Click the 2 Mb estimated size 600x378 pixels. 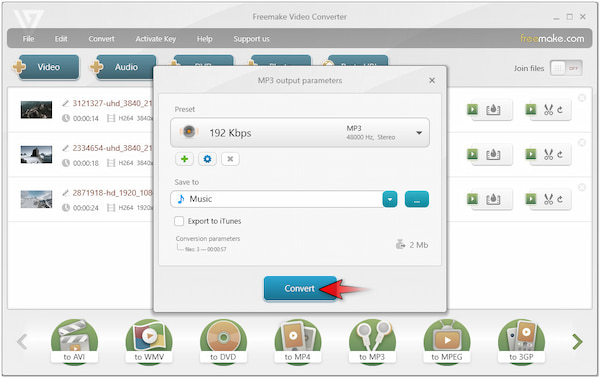click(x=419, y=245)
